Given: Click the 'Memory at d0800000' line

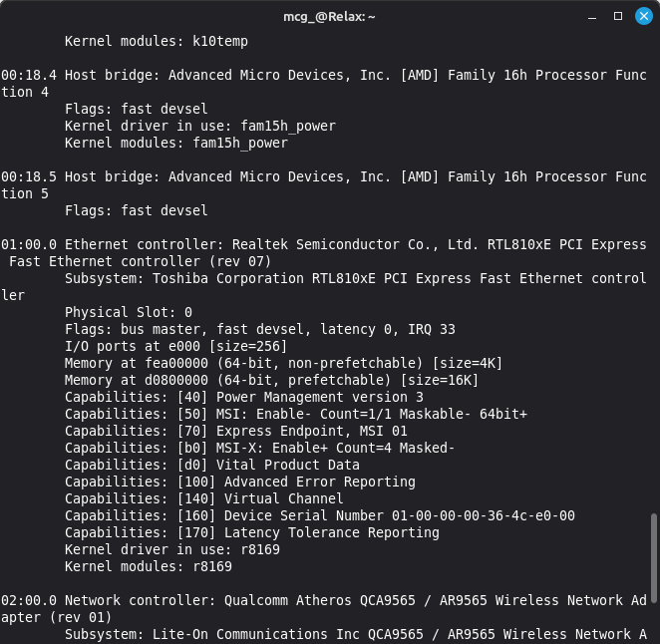Looking at the screenshot, I should pyautogui.click(x=272, y=380).
